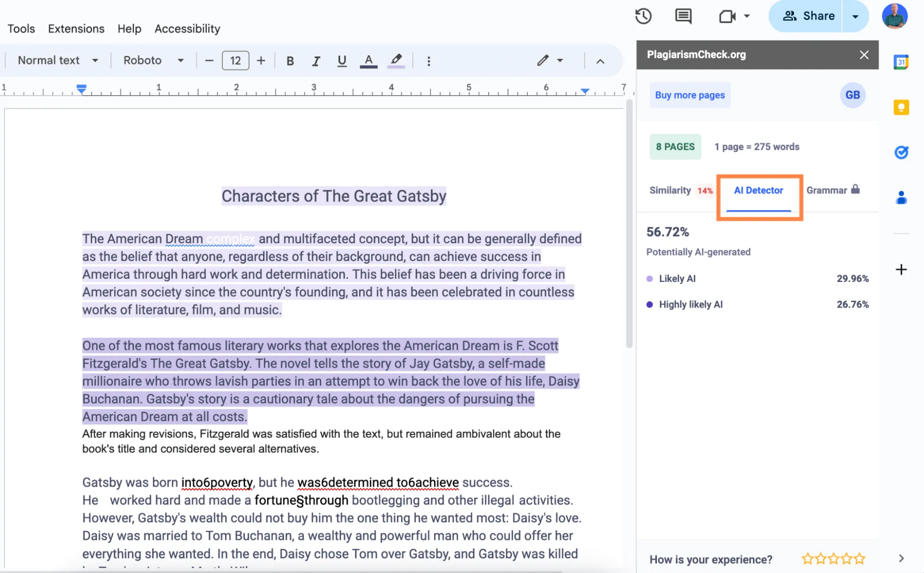Open Google Calendar in the side panel
Viewport: 924px width, 573px height.
point(901,61)
